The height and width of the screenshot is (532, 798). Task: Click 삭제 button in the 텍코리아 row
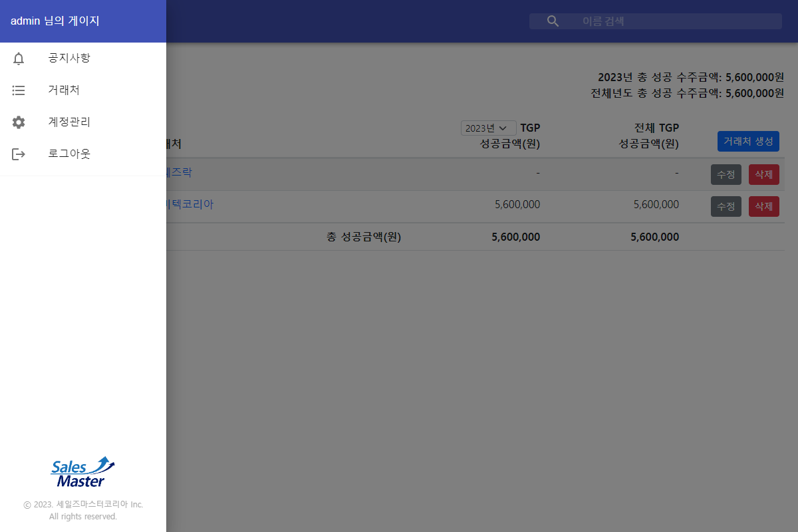tap(763, 206)
